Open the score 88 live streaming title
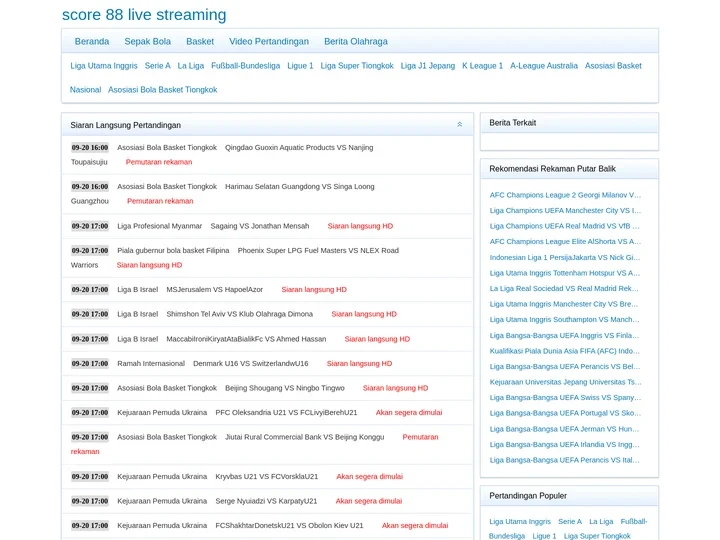720x540 pixels. point(144,15)
